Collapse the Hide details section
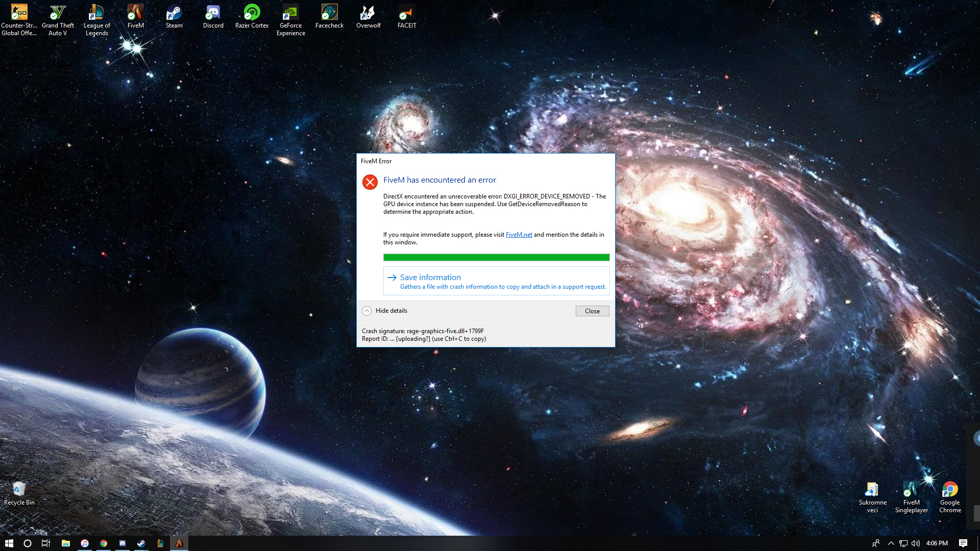 click(366, 311)
